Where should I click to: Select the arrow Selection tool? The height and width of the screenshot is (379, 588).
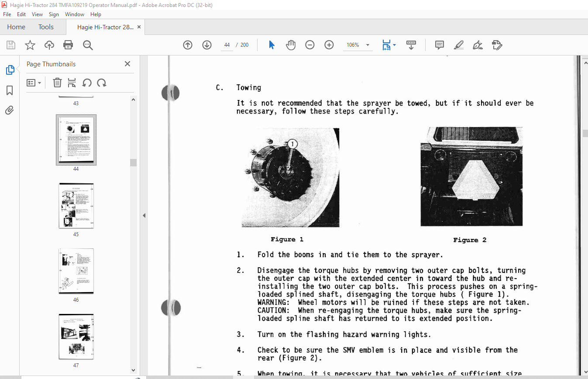point(272,45)
